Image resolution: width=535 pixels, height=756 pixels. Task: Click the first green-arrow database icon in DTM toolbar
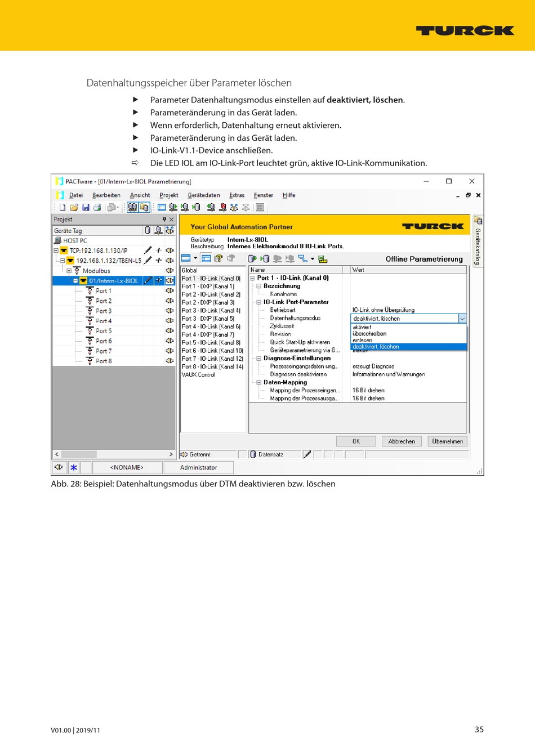(x=252, y=258)
